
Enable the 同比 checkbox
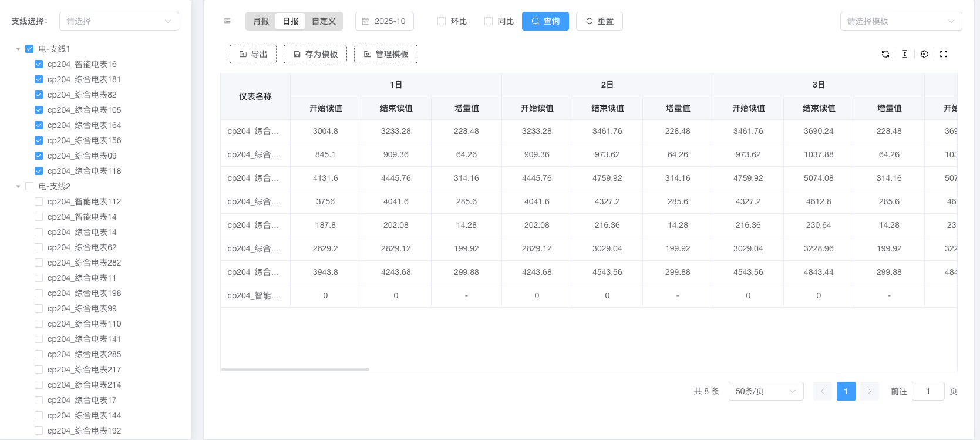(x=489, y=21)
